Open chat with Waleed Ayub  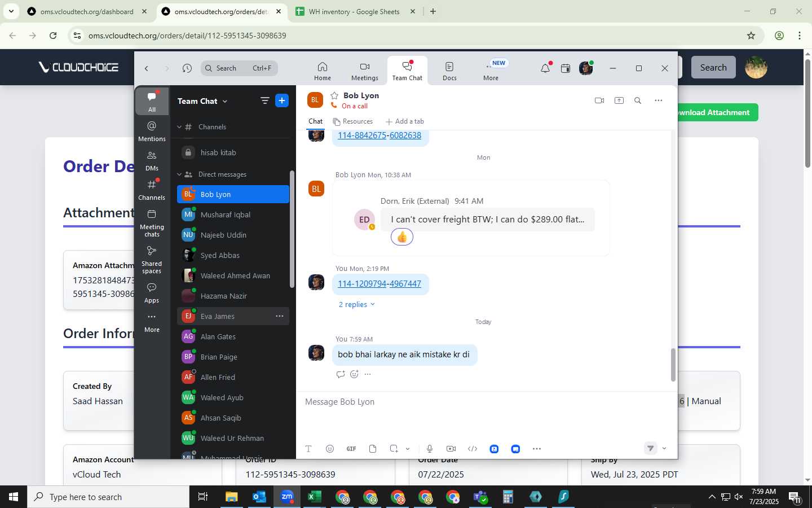[x=233, y=397]
